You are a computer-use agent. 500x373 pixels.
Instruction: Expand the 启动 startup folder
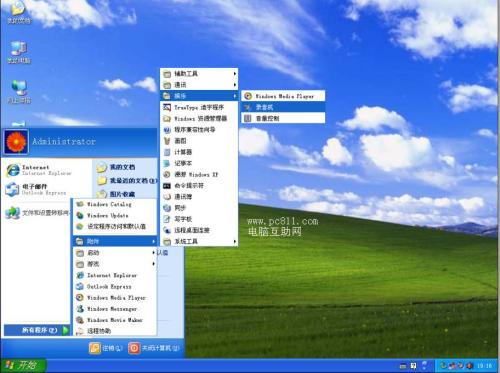(x=115, y=253)
